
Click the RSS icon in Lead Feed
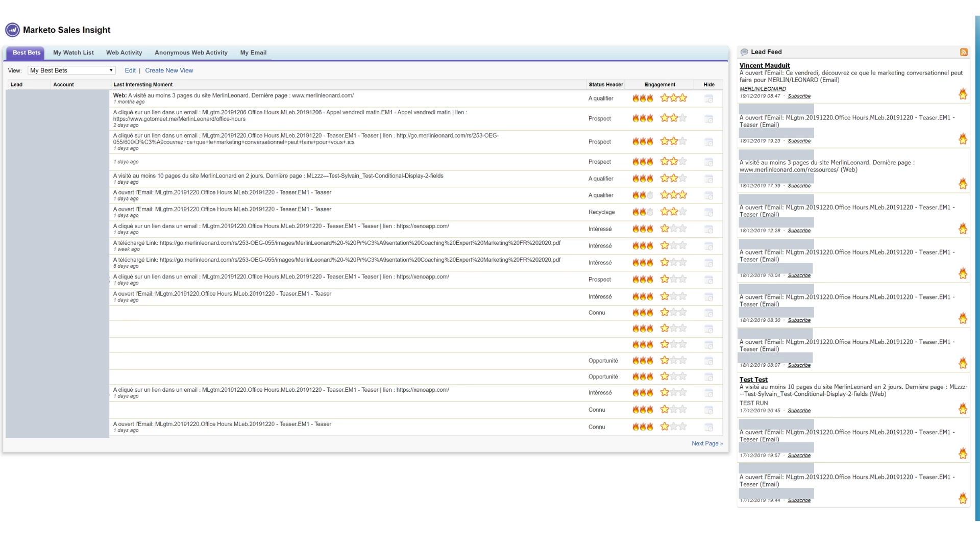click(x=964, y=52)
